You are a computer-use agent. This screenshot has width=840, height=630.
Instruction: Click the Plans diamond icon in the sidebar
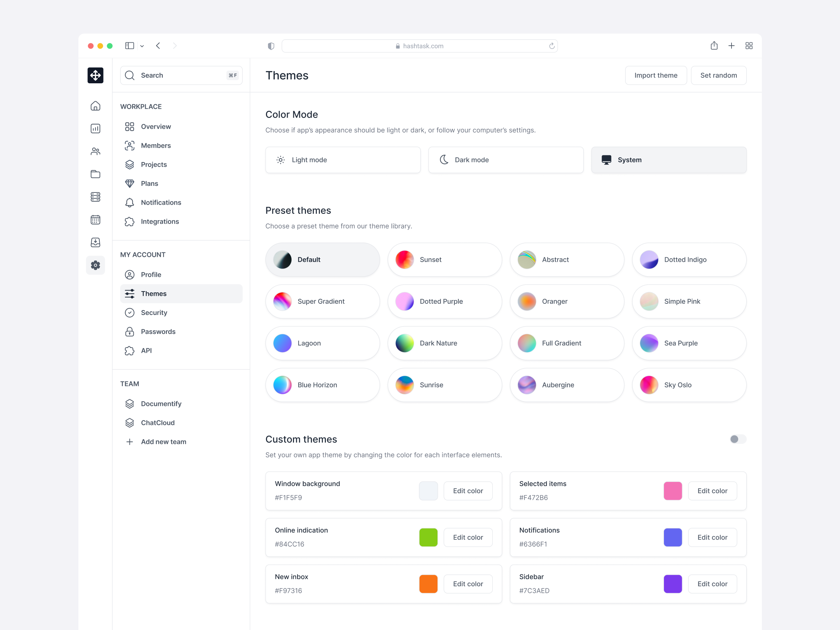(129, 183)
